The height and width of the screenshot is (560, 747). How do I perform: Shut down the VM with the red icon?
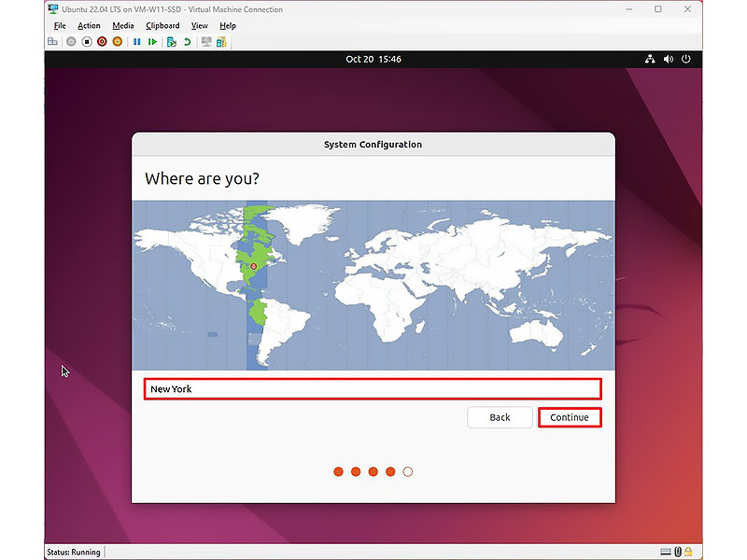(x=102, y=42)
